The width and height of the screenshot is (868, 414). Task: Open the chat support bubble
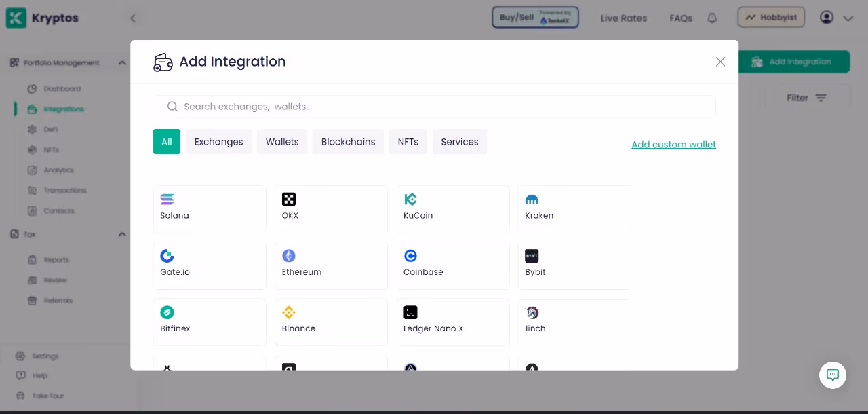pos(833,375)
